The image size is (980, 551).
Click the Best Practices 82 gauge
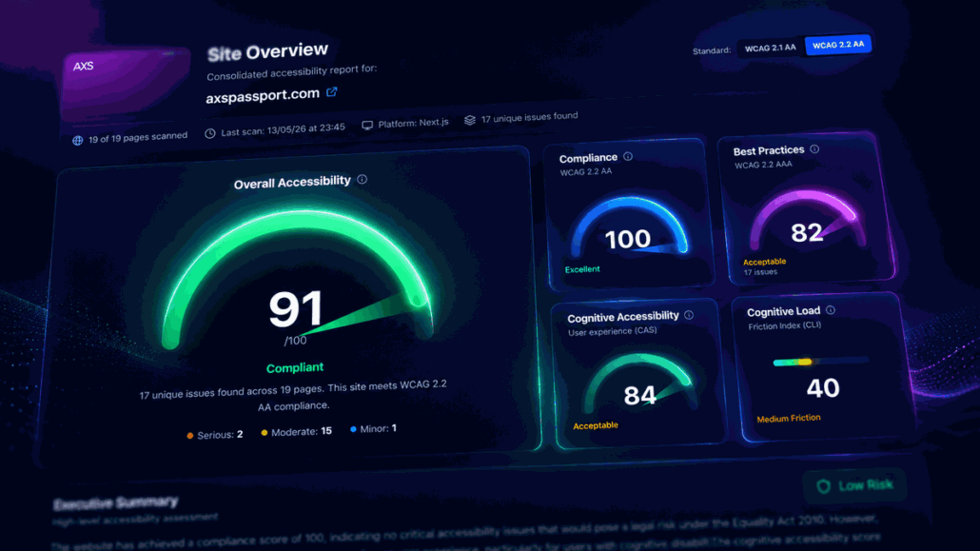807,220
